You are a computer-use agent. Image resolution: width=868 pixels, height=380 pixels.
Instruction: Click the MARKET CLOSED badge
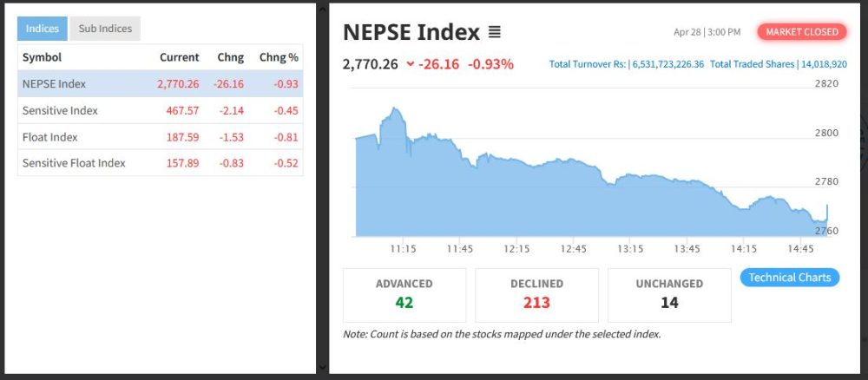click(x=801, y=32)
